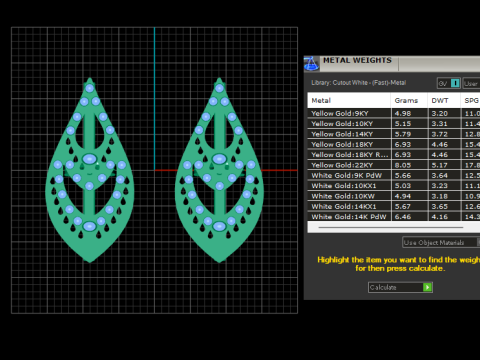Image resolution: width=480 pixels, height=360 pixels.
Task: Click the metal list horizontal scrollbar
Action: [x=391, y=227]
